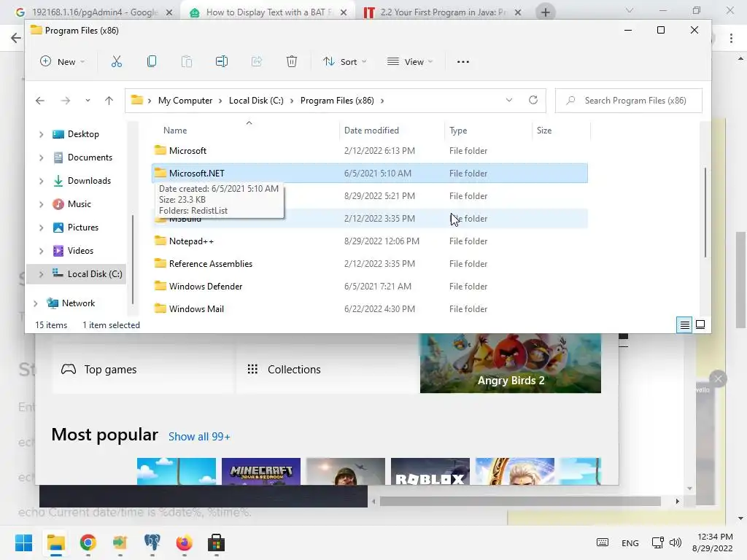Select Local Disk (C:) in sidebar

[x=95, y=274]
